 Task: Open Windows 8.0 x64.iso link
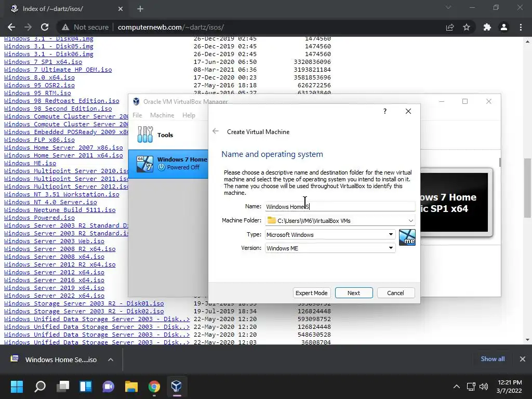tap(39, 77)
